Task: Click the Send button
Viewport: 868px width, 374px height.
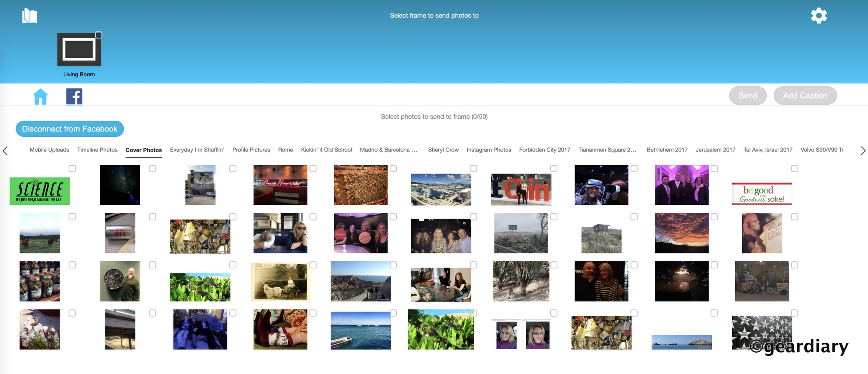Action: coord(748,95)
